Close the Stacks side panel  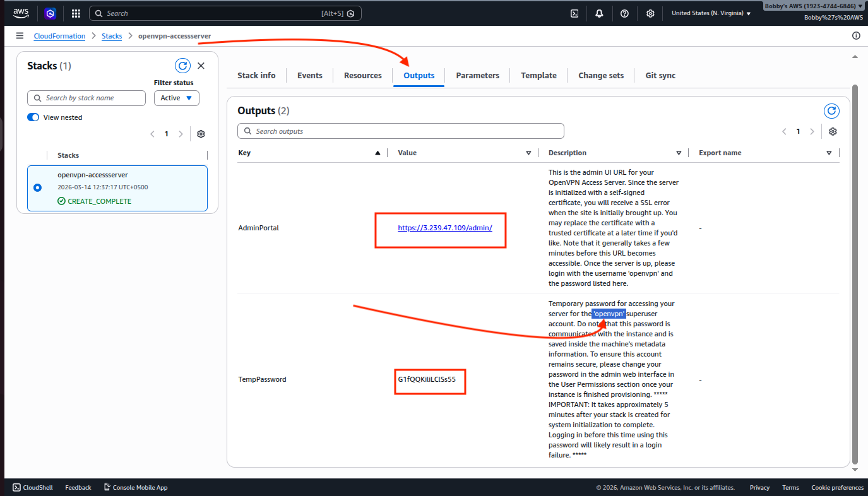[201, 66]
